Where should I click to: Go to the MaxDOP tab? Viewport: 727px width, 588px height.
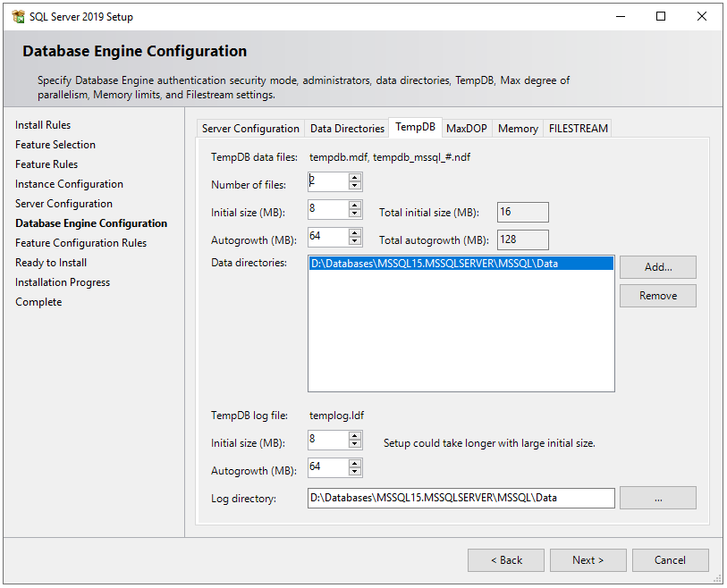(x=467, y=129)
